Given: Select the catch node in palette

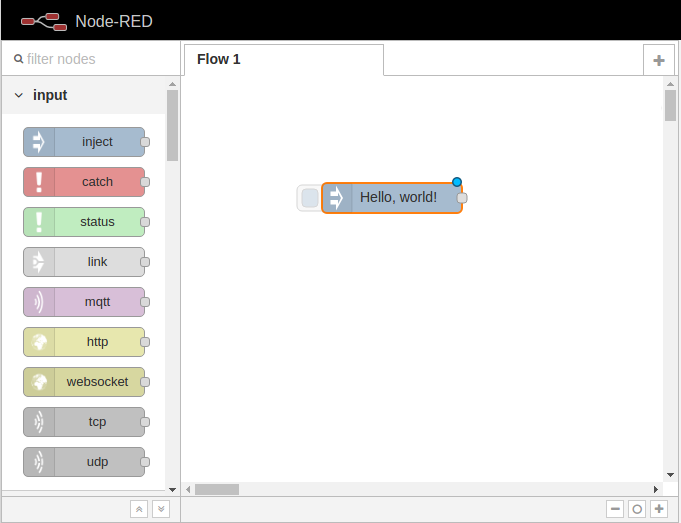Looking at the screenshot, I should coord(84,182).
